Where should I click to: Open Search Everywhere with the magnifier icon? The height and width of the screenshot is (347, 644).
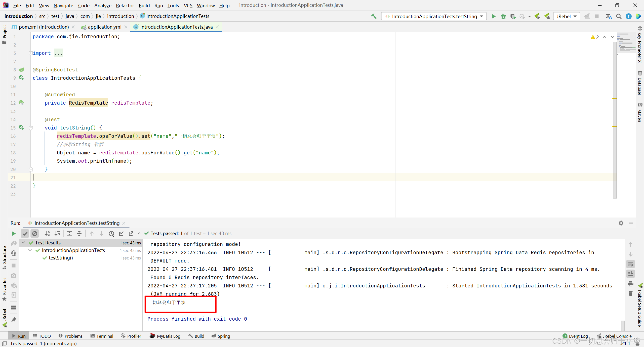[x=619, y=16]
